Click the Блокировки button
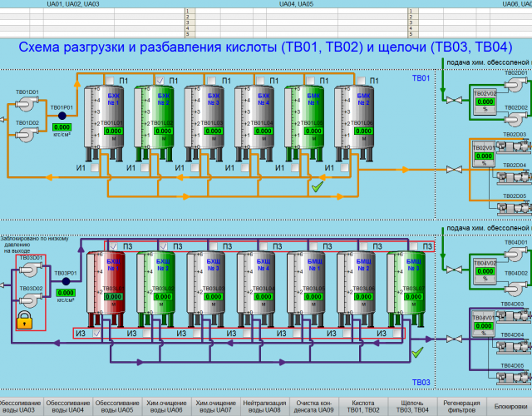The image size is (532, 416). click(x=510, y=405)
